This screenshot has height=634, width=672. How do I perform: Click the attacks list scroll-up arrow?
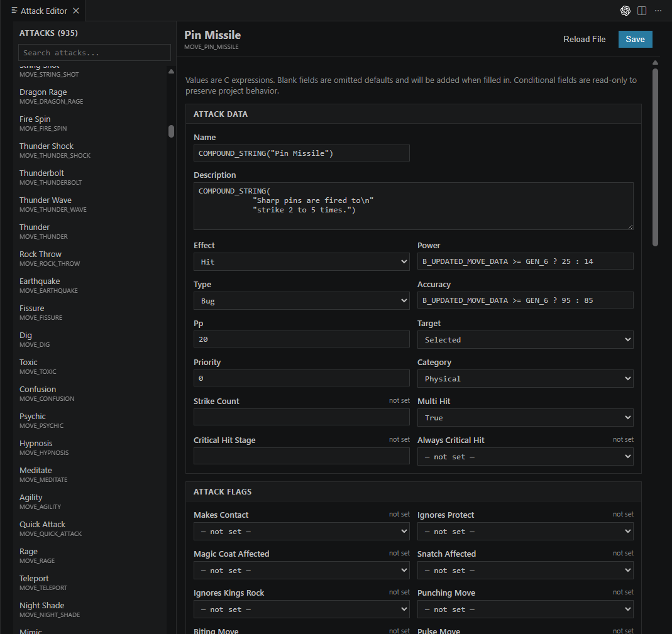171,72
